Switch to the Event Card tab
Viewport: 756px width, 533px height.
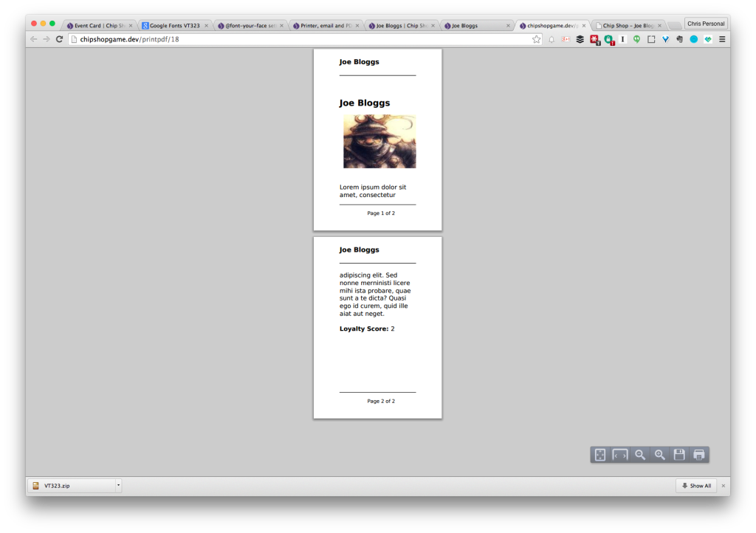point(98,26)
